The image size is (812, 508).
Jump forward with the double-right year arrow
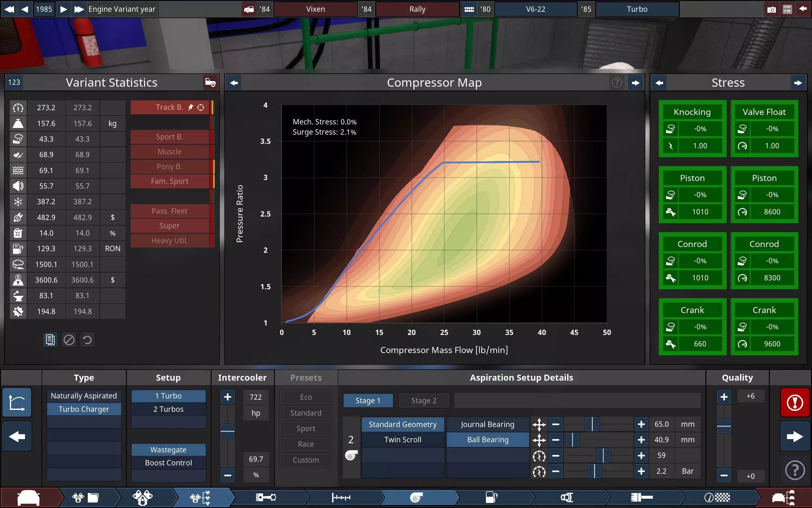click(79, 10)
